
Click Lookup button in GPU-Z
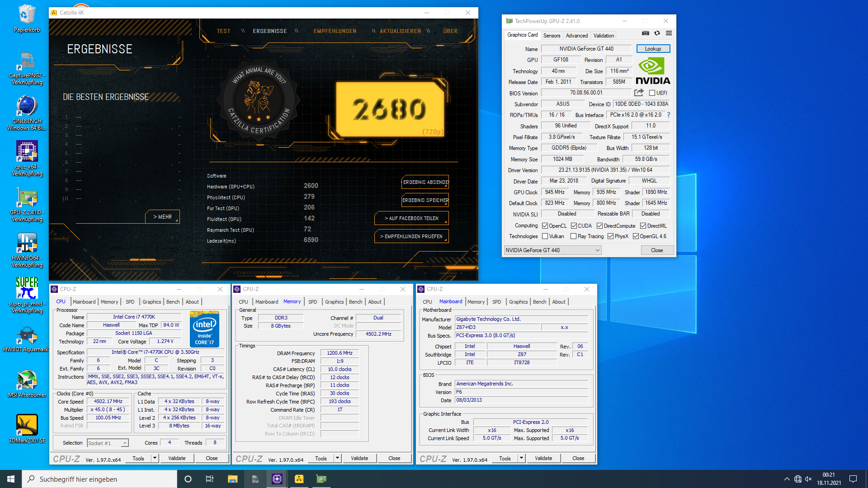coord(653,49)
